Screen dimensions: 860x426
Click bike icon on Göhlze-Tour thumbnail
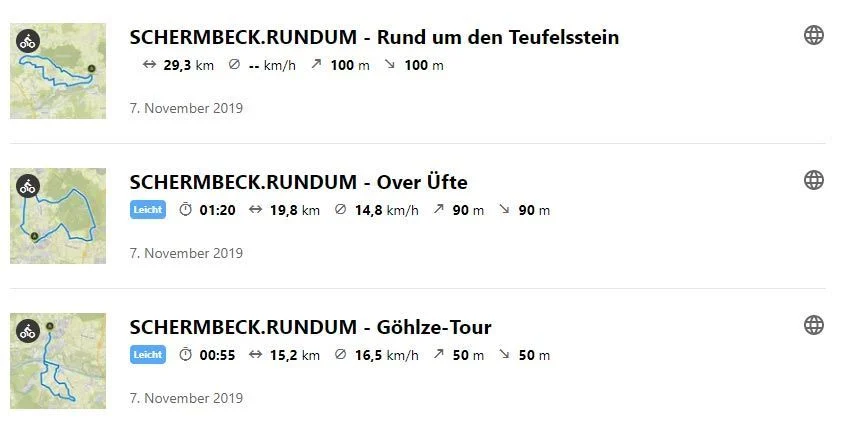coord(28,331)
